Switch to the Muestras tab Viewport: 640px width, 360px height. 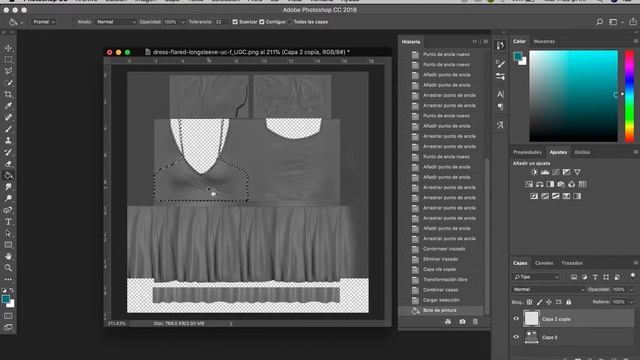point(544,42)
